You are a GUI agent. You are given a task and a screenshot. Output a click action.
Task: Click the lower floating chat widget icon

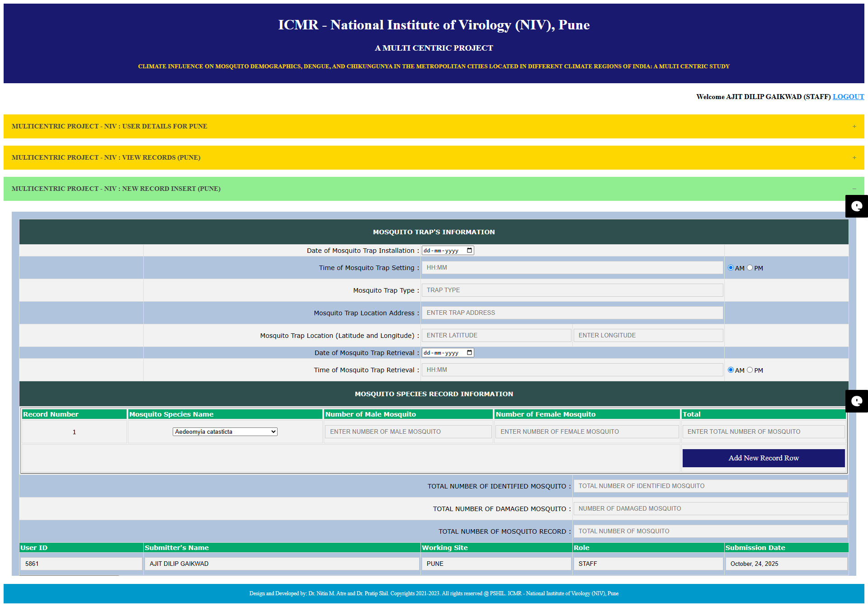[856, 401]
